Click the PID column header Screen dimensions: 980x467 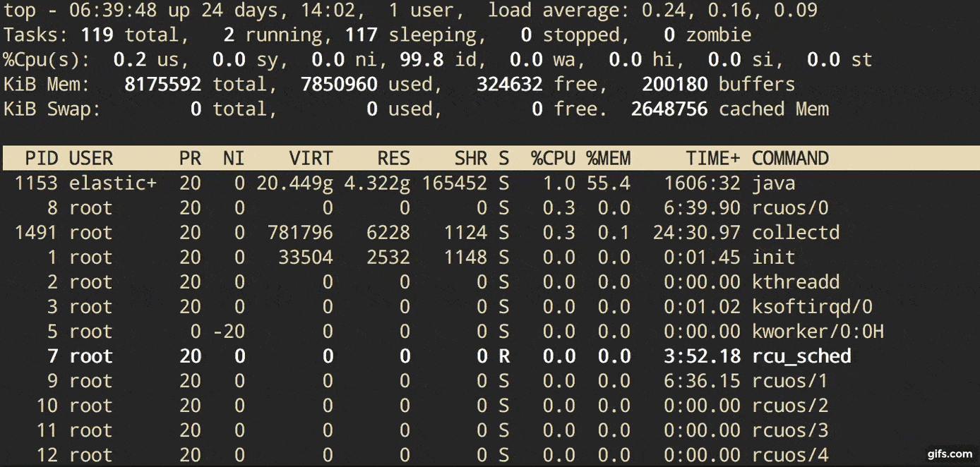point(42,158)
